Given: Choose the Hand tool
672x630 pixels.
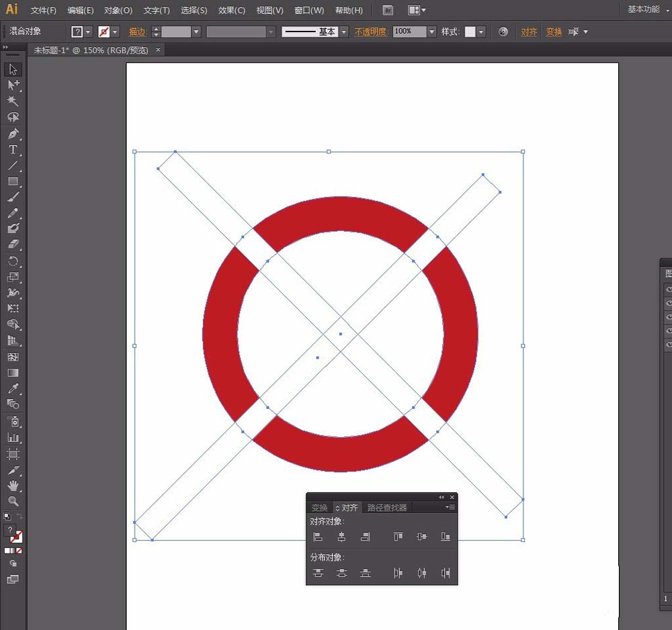Looking at the screenshot, I should point(13,486).
